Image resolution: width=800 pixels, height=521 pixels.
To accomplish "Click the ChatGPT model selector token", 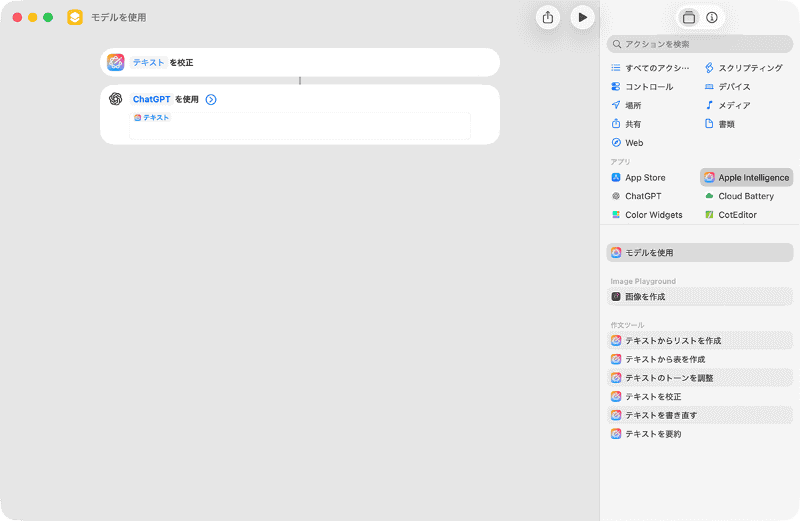I will point(152,99).
